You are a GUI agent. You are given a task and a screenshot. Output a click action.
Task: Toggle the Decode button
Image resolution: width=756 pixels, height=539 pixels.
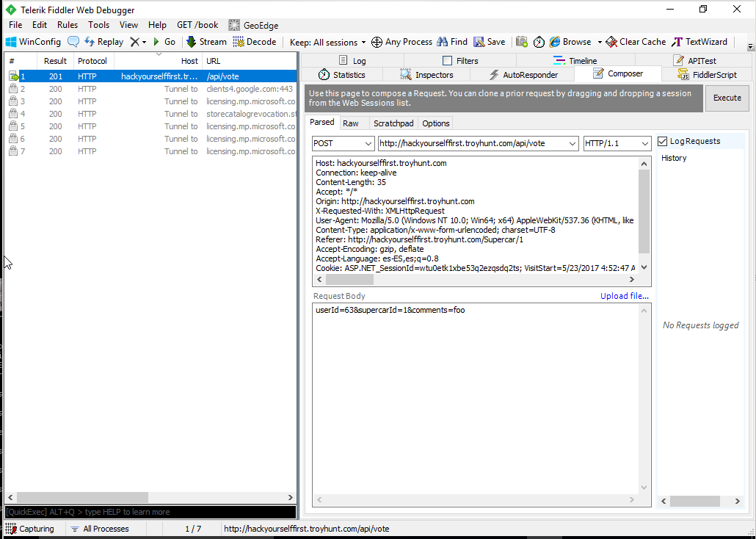pos(254,42)
